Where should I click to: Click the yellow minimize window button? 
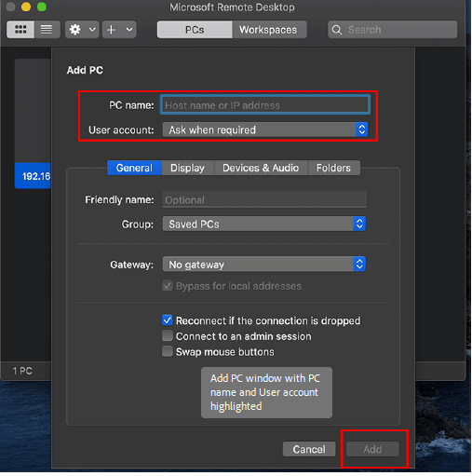(x=26, y=7)
